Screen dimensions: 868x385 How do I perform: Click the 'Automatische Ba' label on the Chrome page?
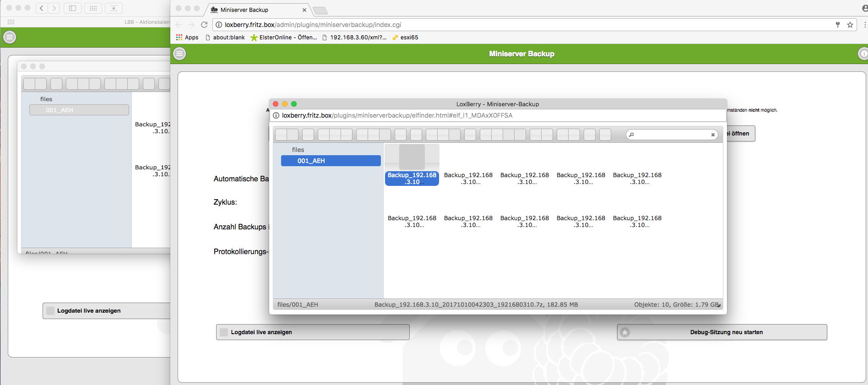point(241,179)
